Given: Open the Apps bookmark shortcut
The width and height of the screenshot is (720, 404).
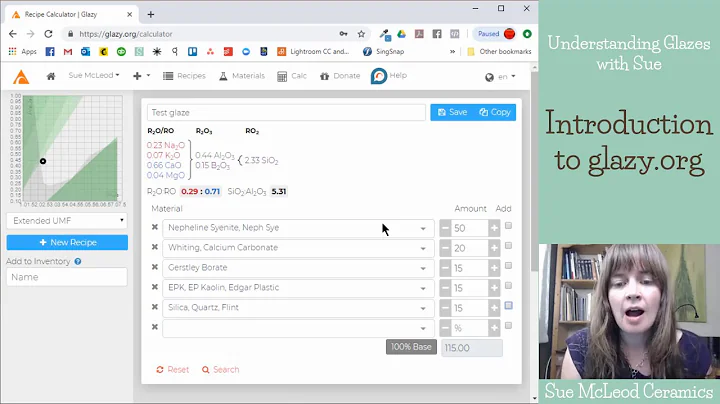Looking at the screenshot, I should [22, 52].
